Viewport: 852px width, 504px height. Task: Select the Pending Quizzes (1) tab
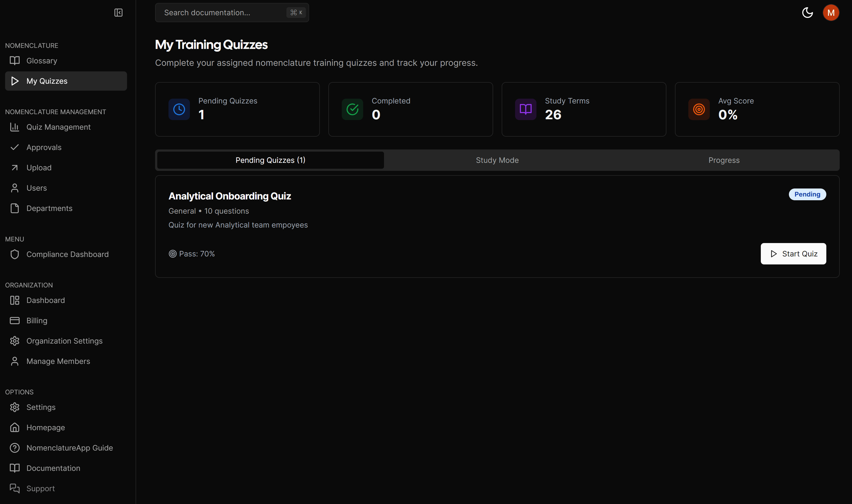[270, 160]
